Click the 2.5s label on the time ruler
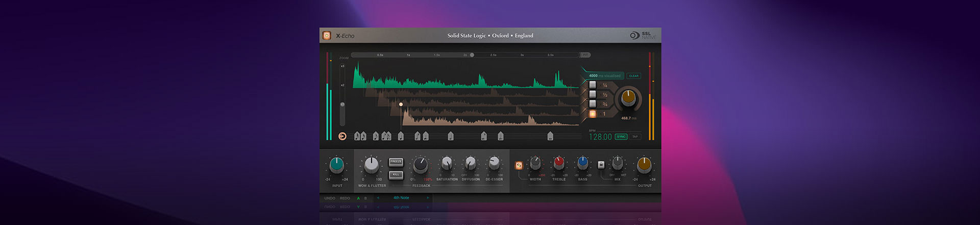The height and width of the screenshot is (225, 980). pos(494,55)
